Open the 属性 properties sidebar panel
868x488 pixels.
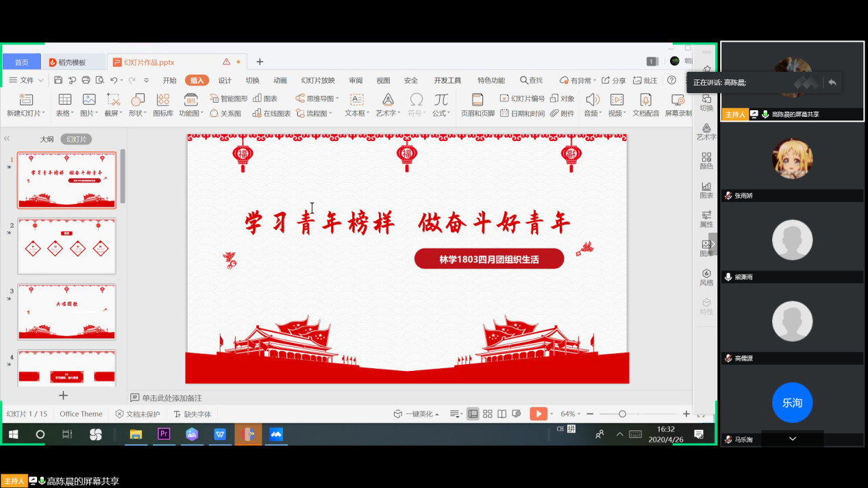[706, 219]
